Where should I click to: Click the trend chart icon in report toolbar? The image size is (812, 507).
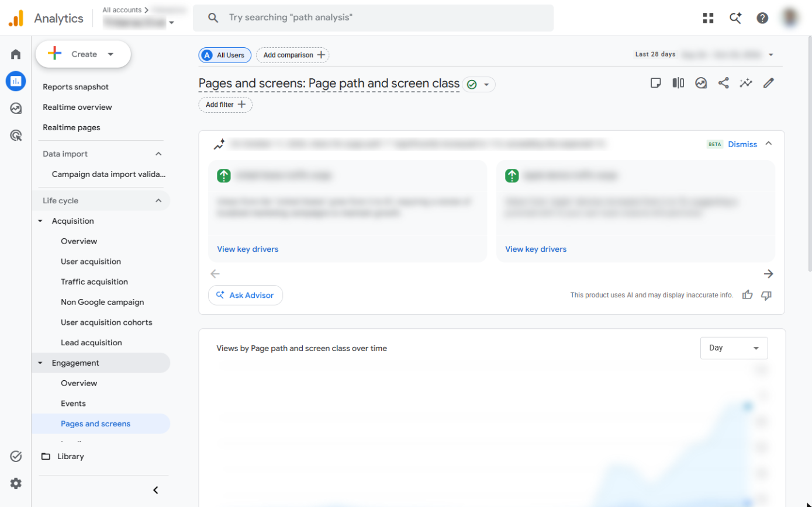tap(701, 83)
